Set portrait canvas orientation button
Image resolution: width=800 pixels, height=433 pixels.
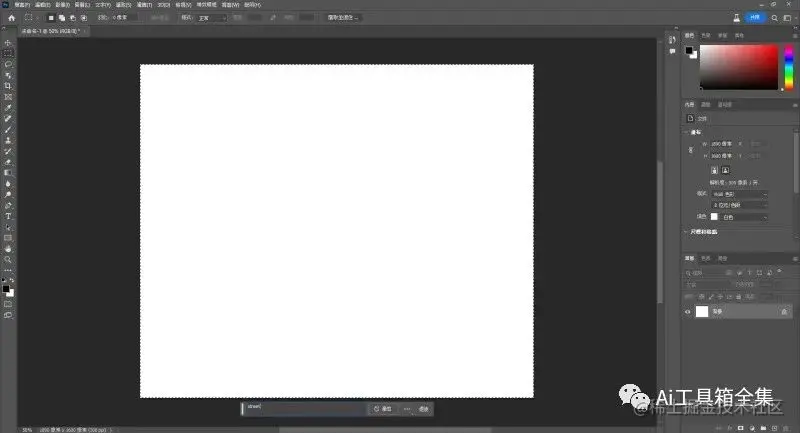coord(714,170)
